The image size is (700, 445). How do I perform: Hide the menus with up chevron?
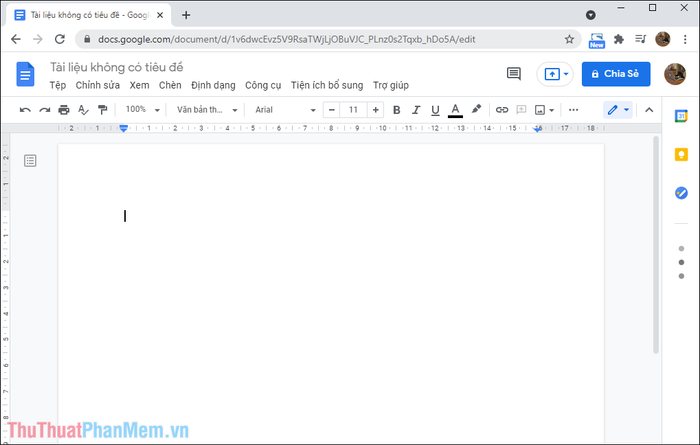tap(649, 110)
